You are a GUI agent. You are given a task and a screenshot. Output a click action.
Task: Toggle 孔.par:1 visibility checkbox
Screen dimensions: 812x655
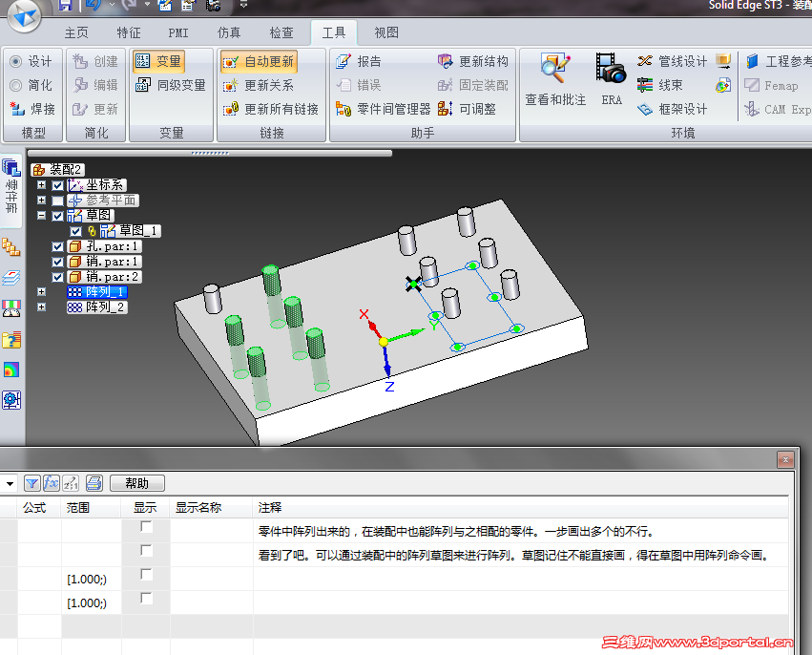[x=57, y=246]
